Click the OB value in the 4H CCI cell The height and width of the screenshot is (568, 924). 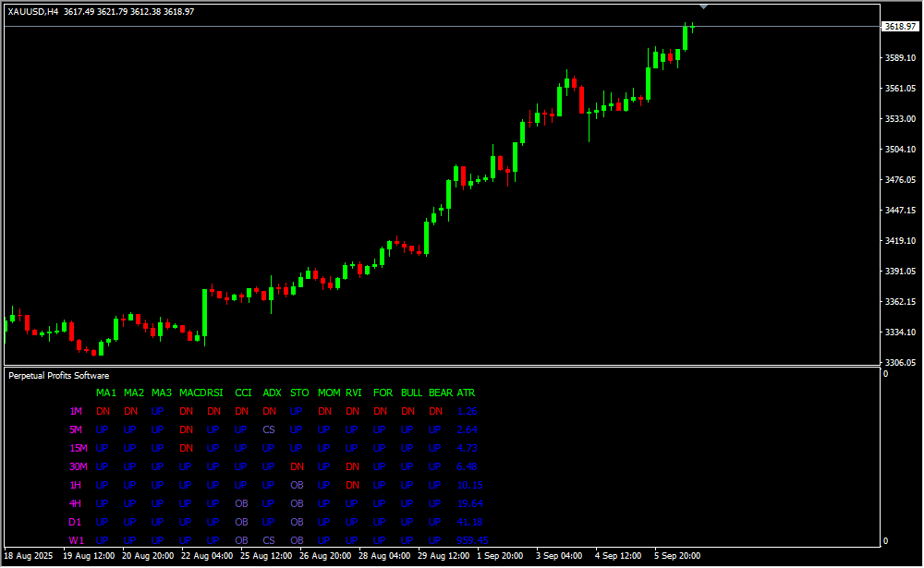(241, 504)
